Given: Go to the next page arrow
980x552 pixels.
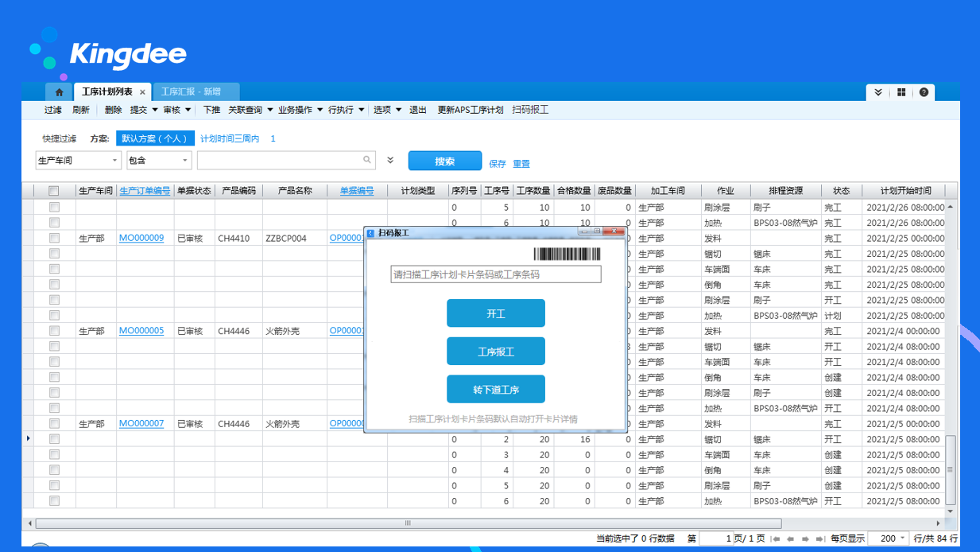Looking at the screenshot, I should coord(805,539).
